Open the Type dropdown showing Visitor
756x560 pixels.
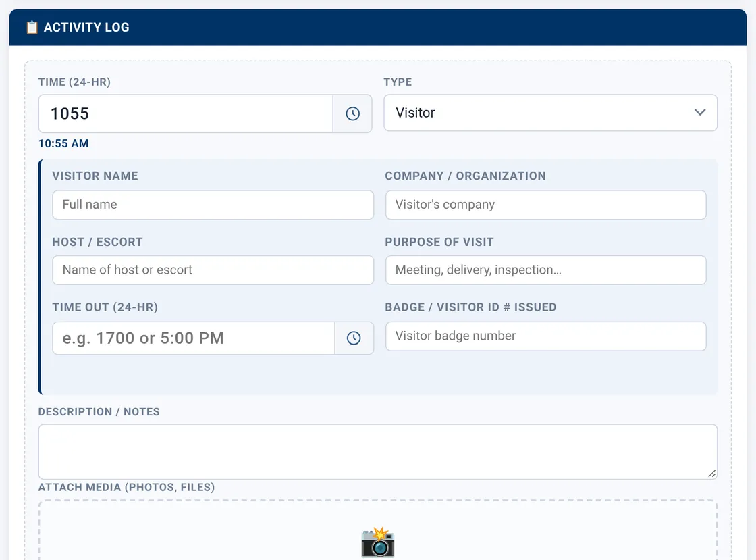click(x=551, y=113)
